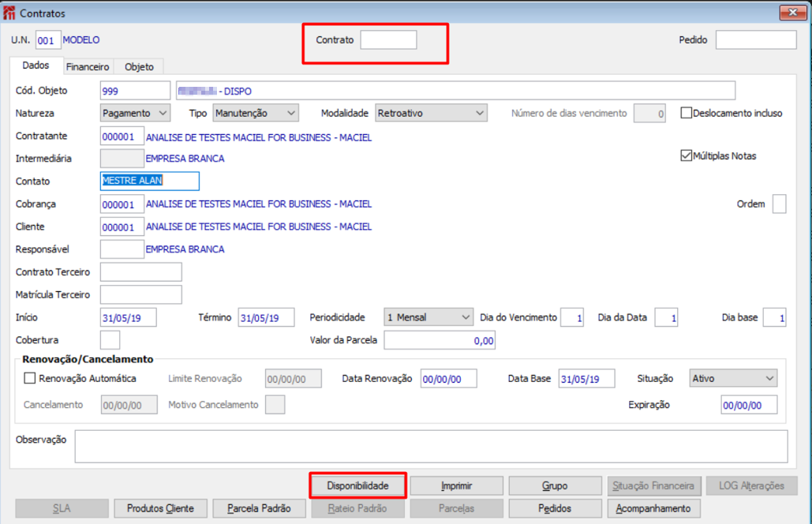Screen dimensions: 812x524
Task: Click the Disponibilidade button
Action: [357, 485]
